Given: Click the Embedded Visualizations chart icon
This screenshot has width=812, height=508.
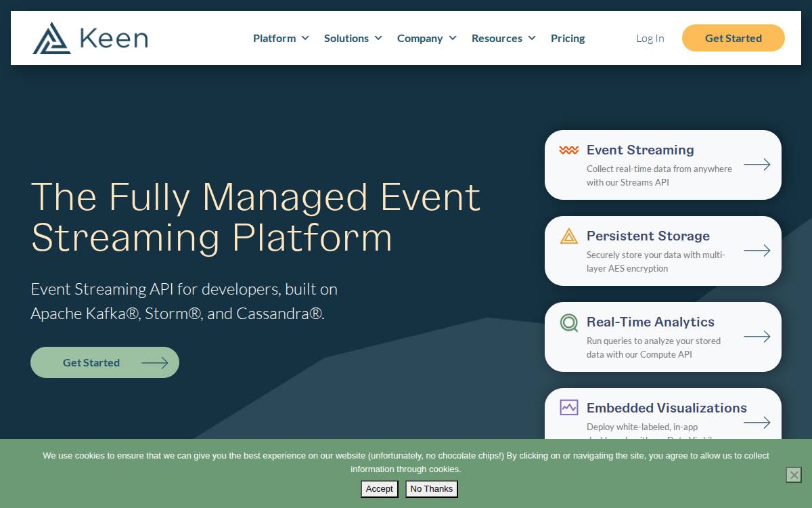Looking at the screenshot, I should click(x=569, y=408).
